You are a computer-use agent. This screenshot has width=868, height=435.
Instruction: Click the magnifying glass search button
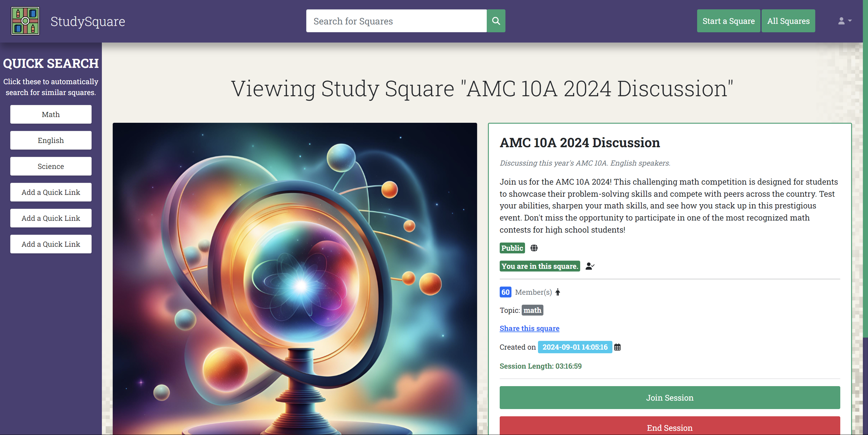[x=496, y=21]
